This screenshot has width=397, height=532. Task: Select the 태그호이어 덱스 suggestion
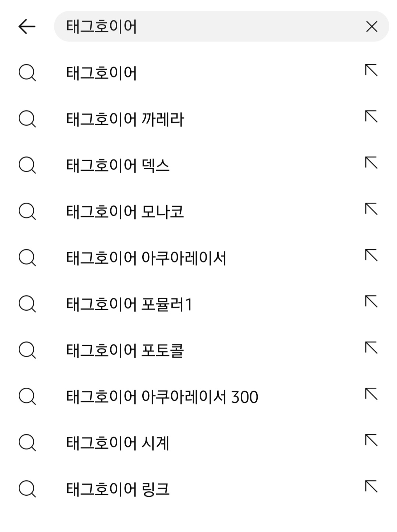point(118,166)
